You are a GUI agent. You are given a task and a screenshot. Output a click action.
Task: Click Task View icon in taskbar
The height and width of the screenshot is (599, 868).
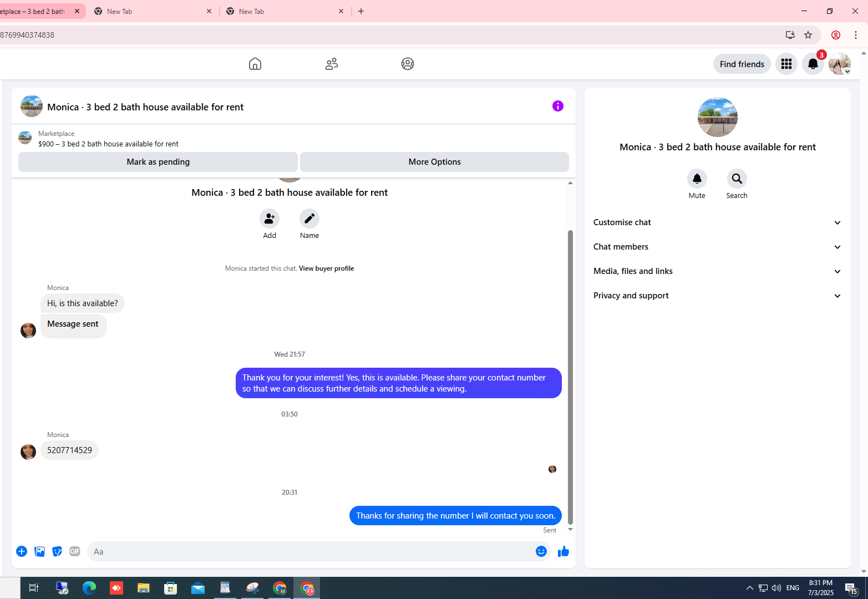[34, 588]
